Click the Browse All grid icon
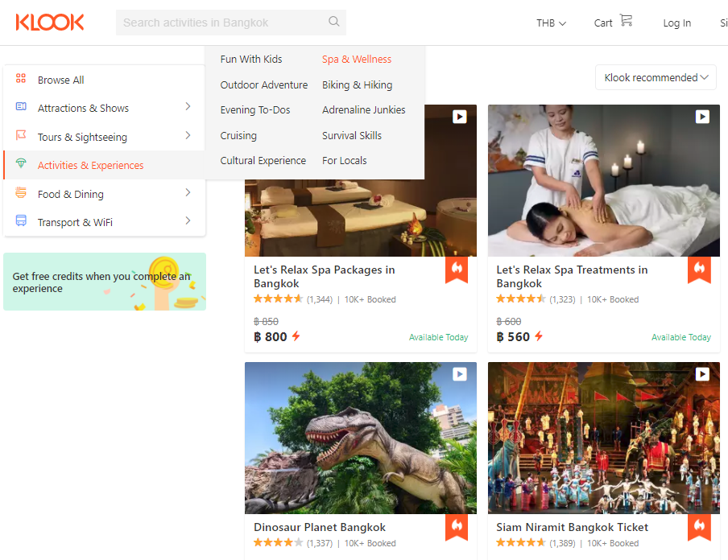This screenshot has height=560, width=728. point(21,78)
